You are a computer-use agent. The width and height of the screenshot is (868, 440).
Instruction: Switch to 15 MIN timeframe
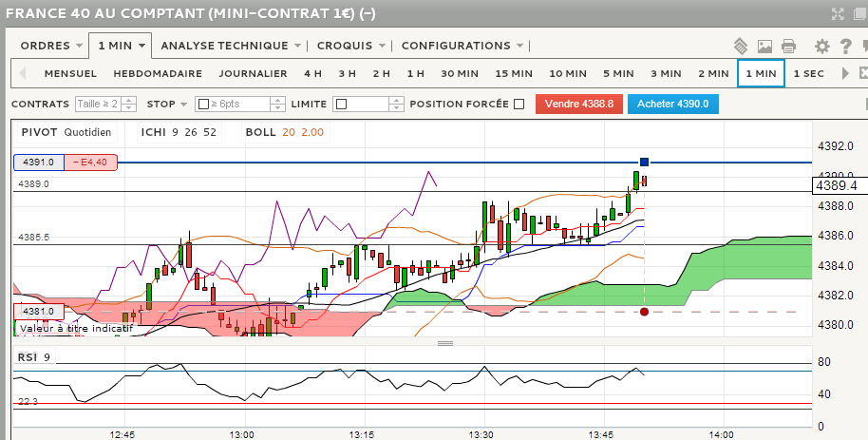(514, 74)
